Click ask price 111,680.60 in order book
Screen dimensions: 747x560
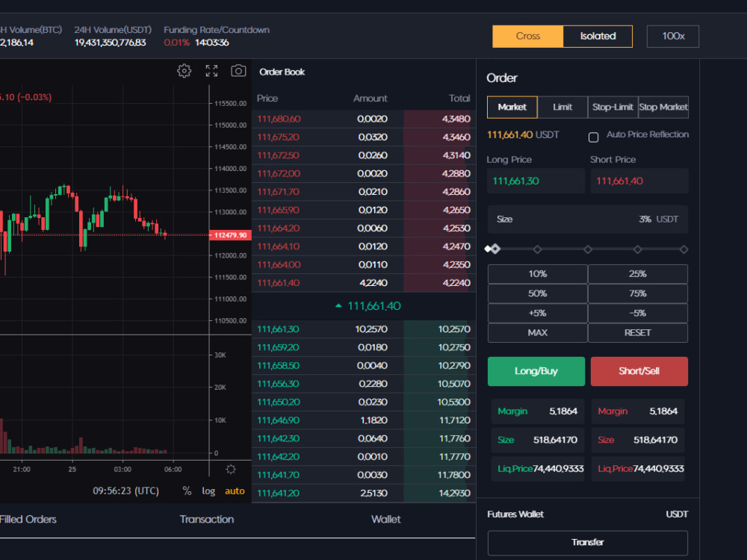279,119
